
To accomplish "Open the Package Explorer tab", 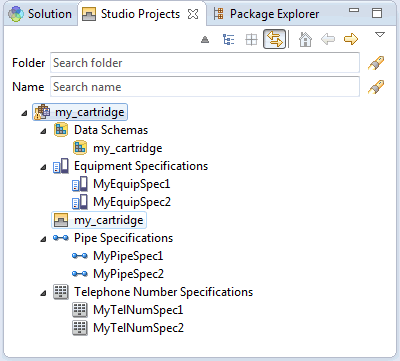I will tap(266, 14).
